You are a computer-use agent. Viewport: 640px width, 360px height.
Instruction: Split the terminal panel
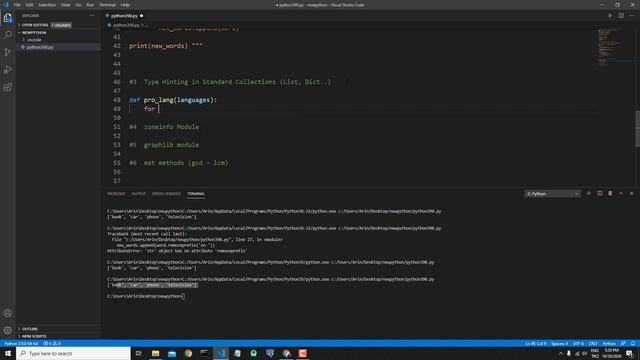[x=600, y=193]
